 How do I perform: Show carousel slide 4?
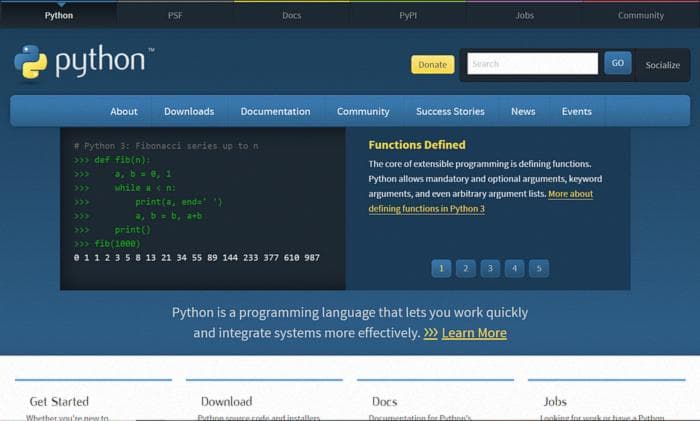point(514,268)
